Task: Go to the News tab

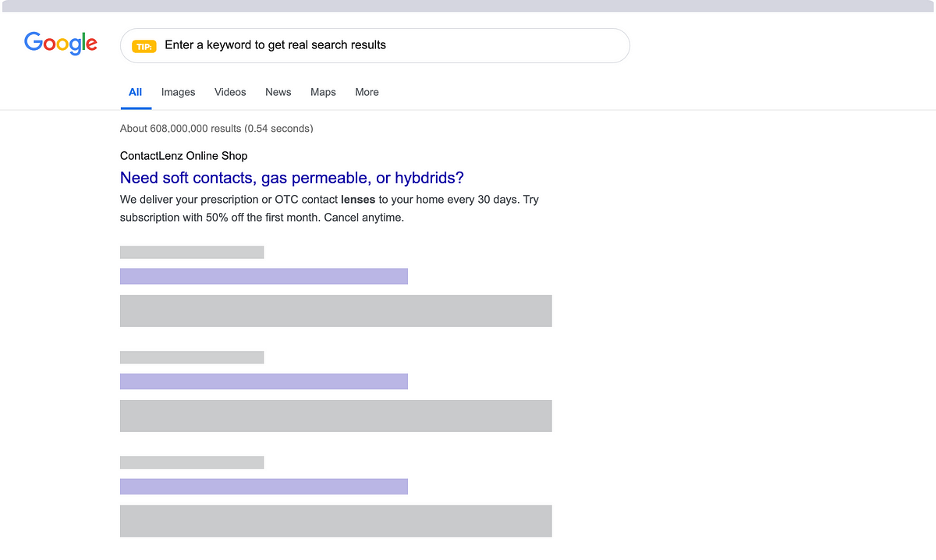Action: [x=278, y=92]
